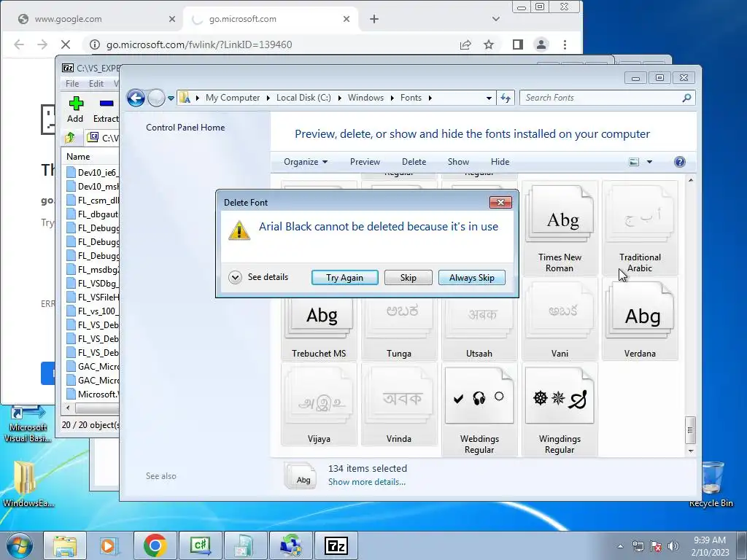Click Hide in the Fonts toolbar
The height and width of the screenshot is (560, 747).
500,162
